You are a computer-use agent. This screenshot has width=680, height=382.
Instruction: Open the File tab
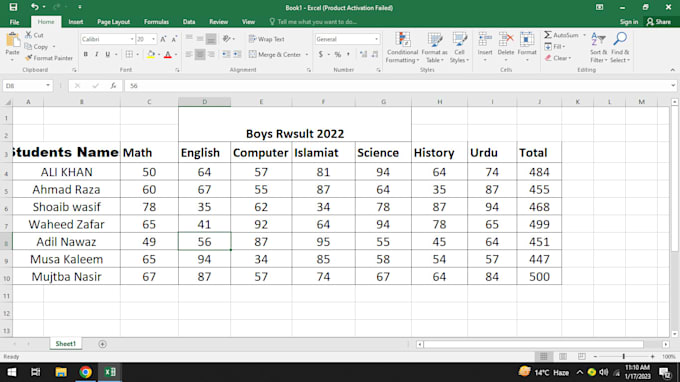click(14, 22)
